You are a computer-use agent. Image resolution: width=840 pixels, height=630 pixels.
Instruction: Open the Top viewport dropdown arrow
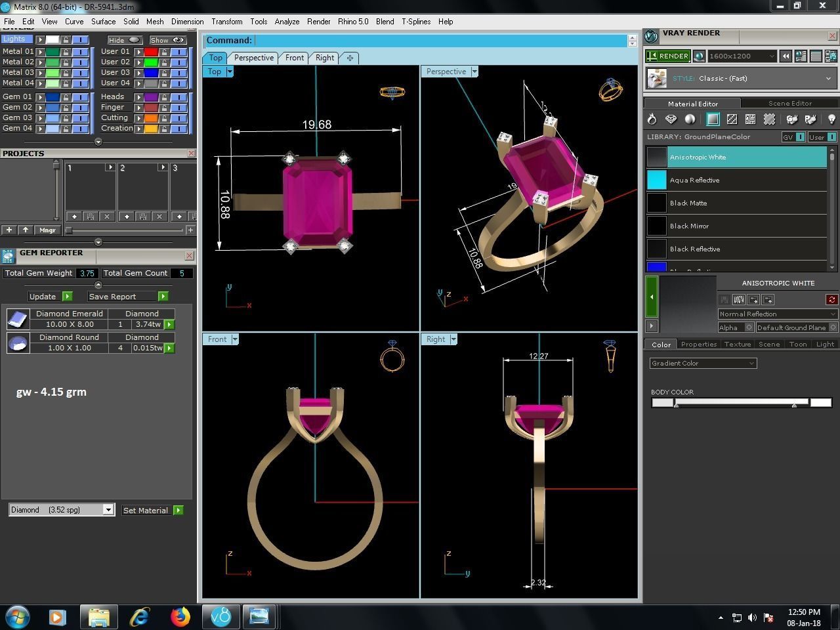tap(230, 72)
